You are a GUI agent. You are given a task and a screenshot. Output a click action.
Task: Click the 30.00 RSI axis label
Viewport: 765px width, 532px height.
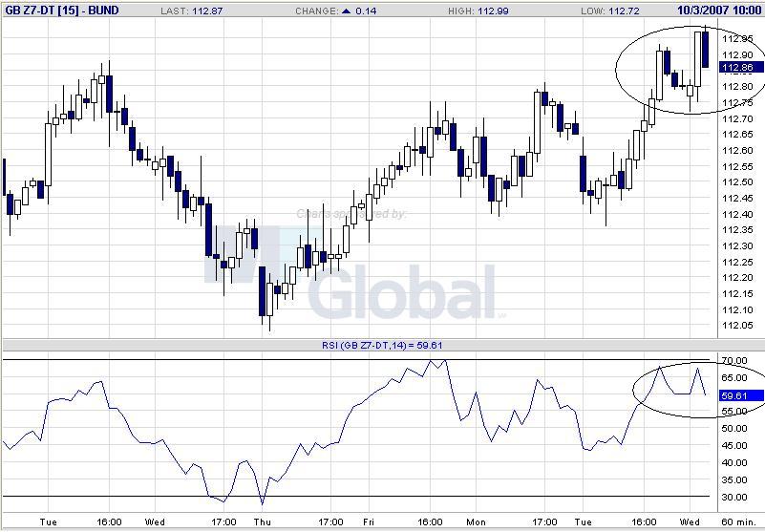click(734, 498)
